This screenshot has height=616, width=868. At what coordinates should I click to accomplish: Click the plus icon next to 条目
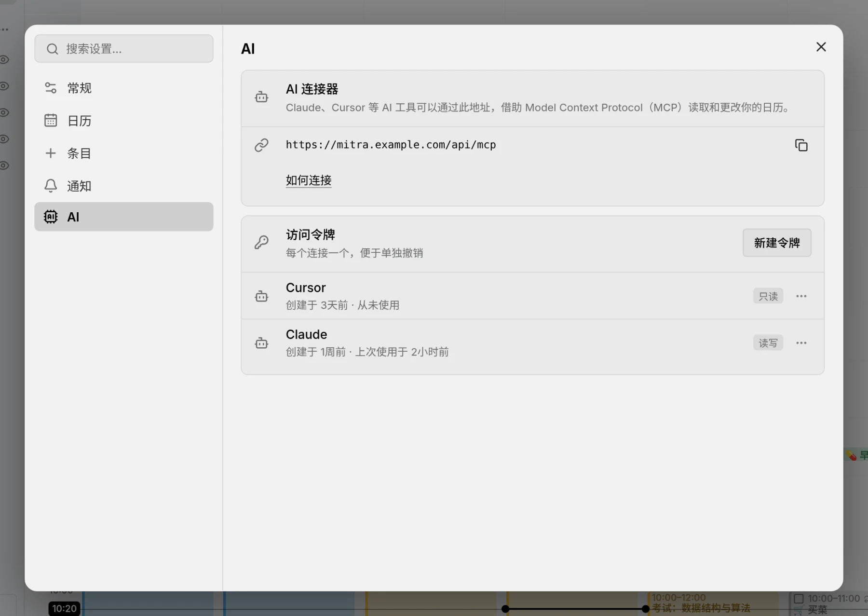[51, 153]
